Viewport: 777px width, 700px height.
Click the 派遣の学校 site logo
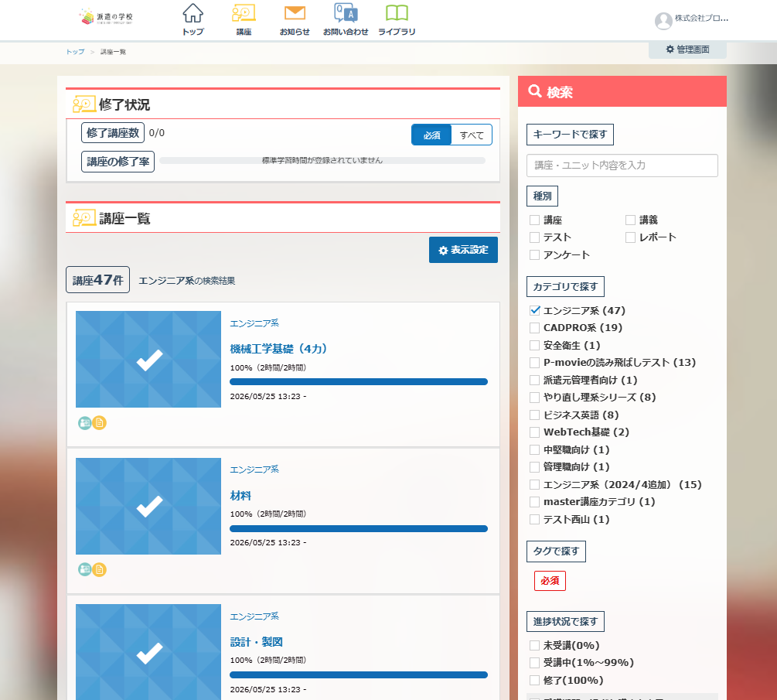pyautogui.click(x=106, y=17)
